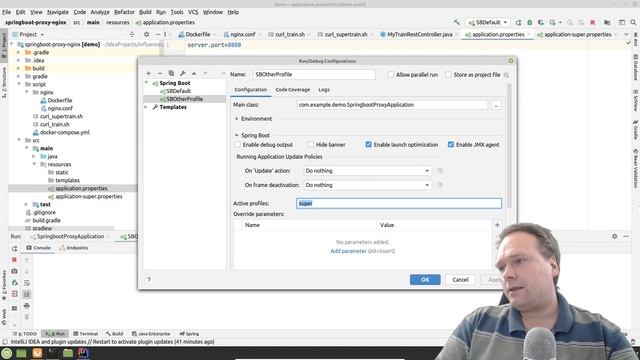Add override parameter with plus icon
The image size is (640, 360).
[497, 225]
